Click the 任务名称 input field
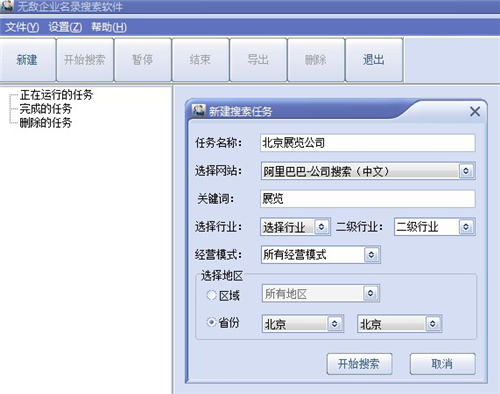 click(368, 143)
